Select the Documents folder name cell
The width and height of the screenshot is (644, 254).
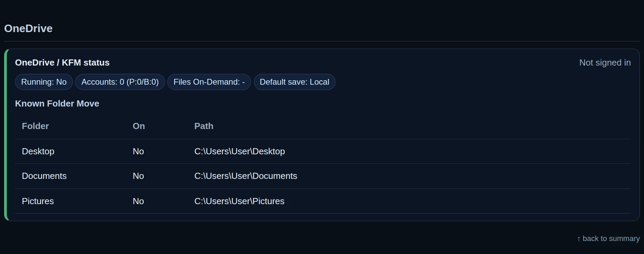coord(44,176)
